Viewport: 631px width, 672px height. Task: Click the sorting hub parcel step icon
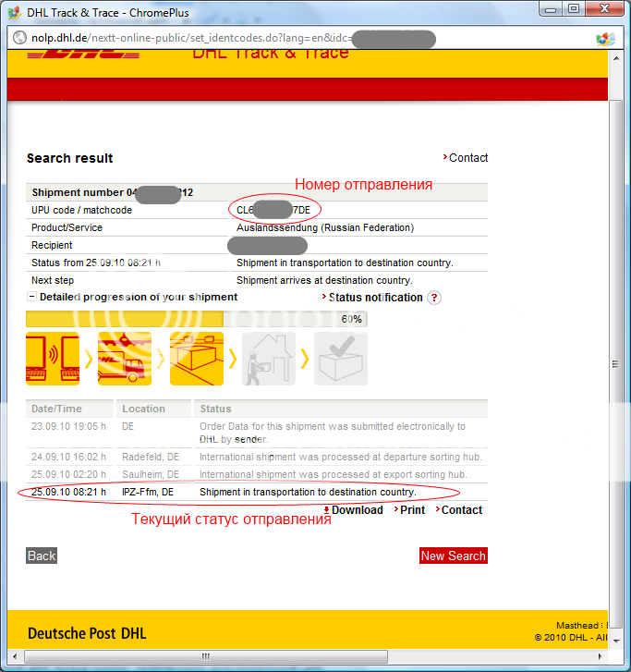point(197,359)
